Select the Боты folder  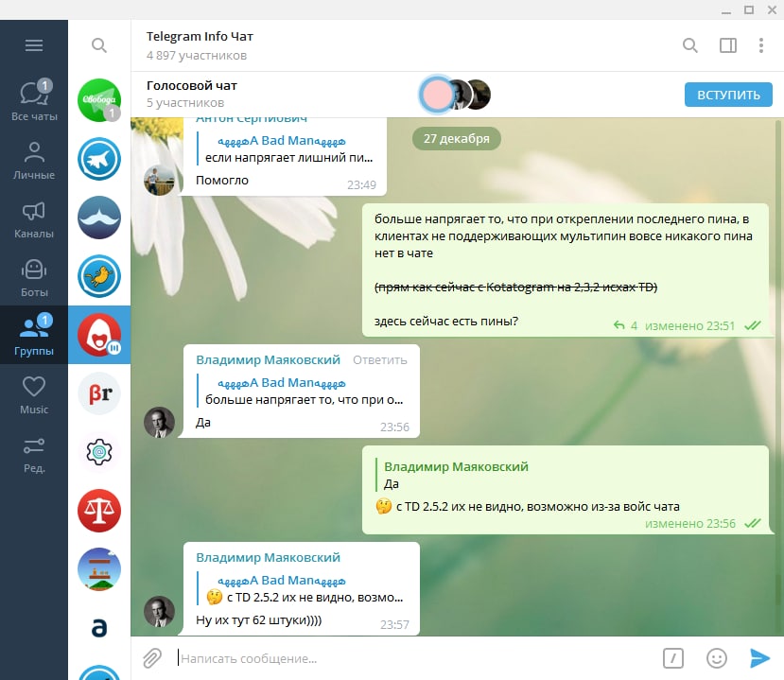point(34,277)
